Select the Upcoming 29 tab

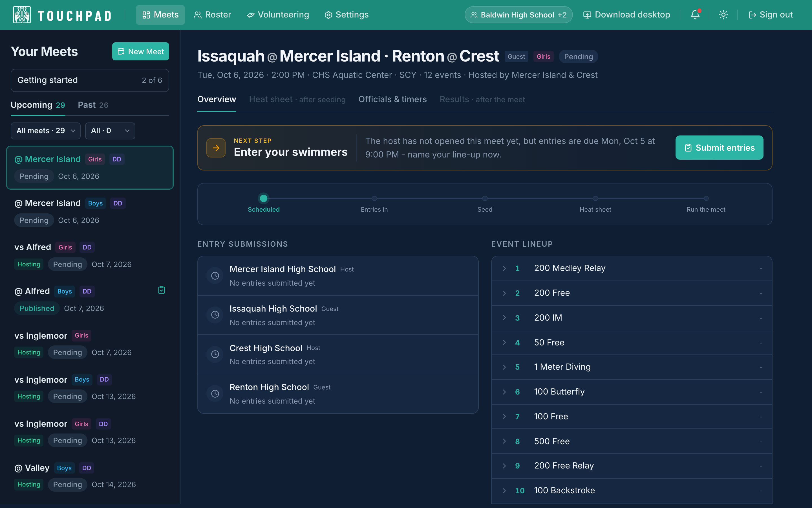click(38, 105)
